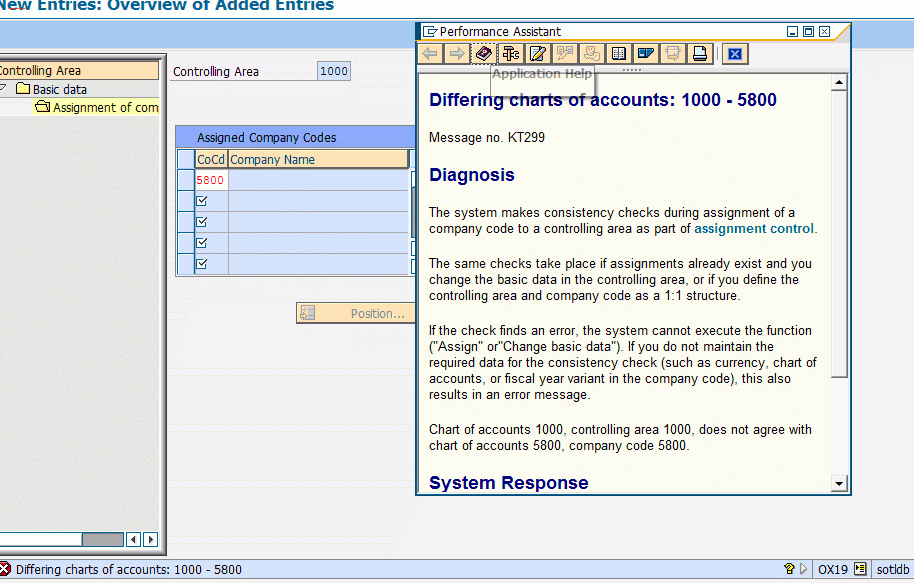
Task: Follow the 'assignment control' hyperlink
Action: coord(754,229)
